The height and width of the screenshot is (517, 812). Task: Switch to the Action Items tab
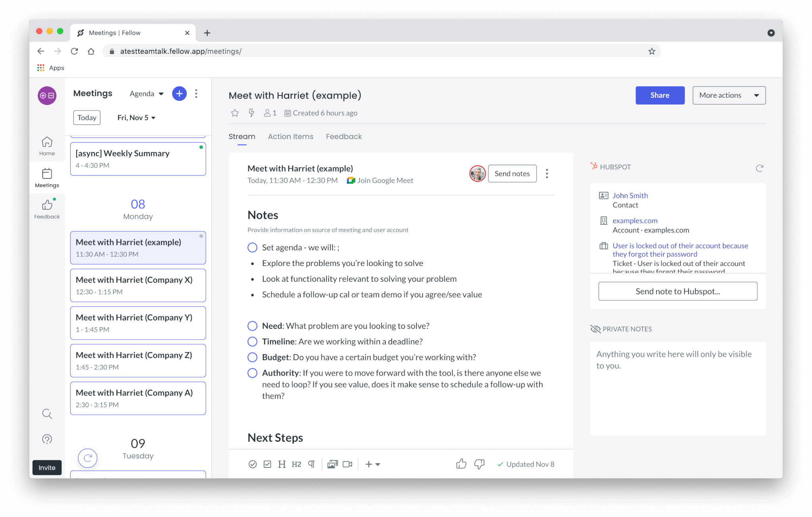click(x=291, y=137)
